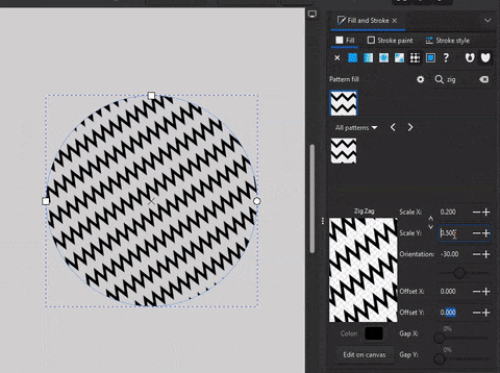Increase Orientation with plus button
Image resolution: width=500 pixels, height=373 pixels.
pyautogui.click(x=486, y=254)
